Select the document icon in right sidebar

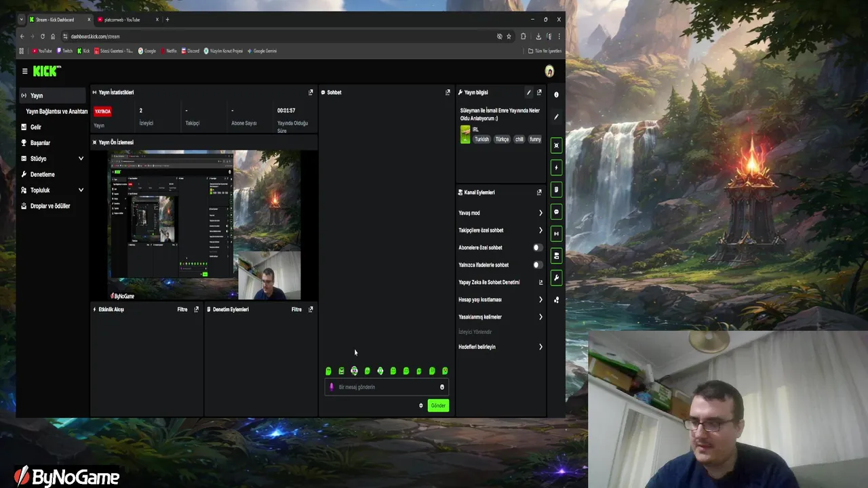coord(556,190)
